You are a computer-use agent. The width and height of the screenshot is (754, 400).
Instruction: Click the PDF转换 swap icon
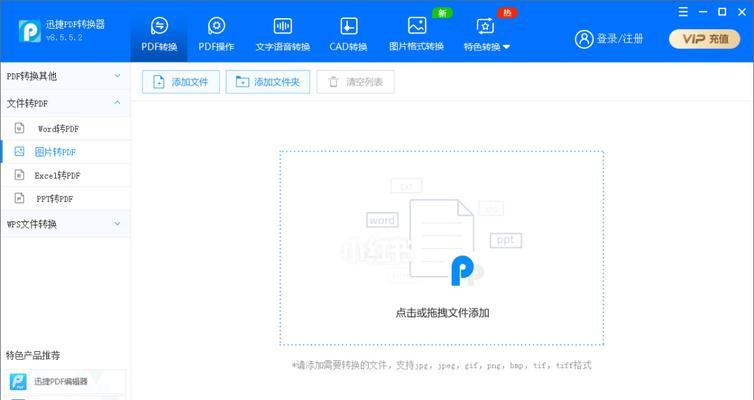coord(159,25)
